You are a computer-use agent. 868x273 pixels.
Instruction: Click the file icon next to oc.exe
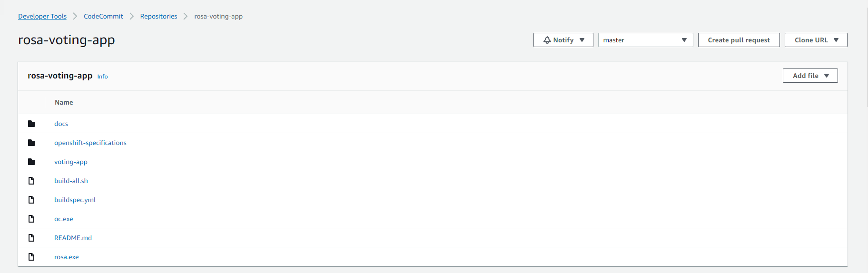tap(31, 219)
